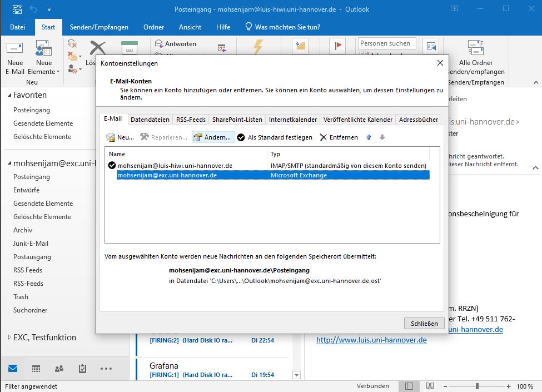Screen dimensions: 542x392
Task: Switch to Adressbücher tab
Action: (418, 119)
